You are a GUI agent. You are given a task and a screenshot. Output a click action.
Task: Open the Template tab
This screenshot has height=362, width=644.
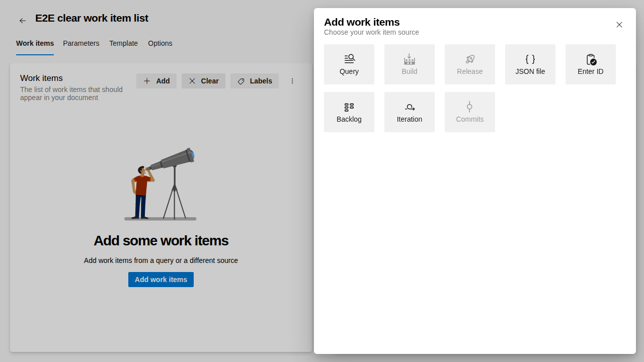point(123,43)
